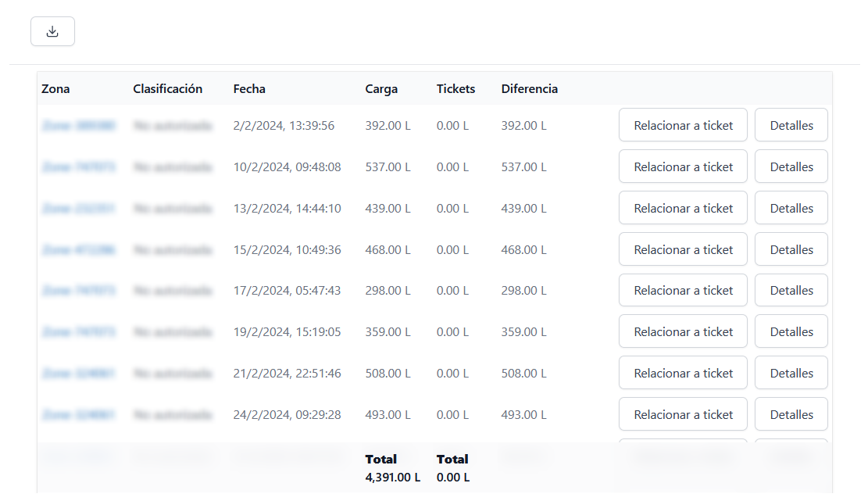Relate a ticket to the 10/2/2024 entry

683,166
